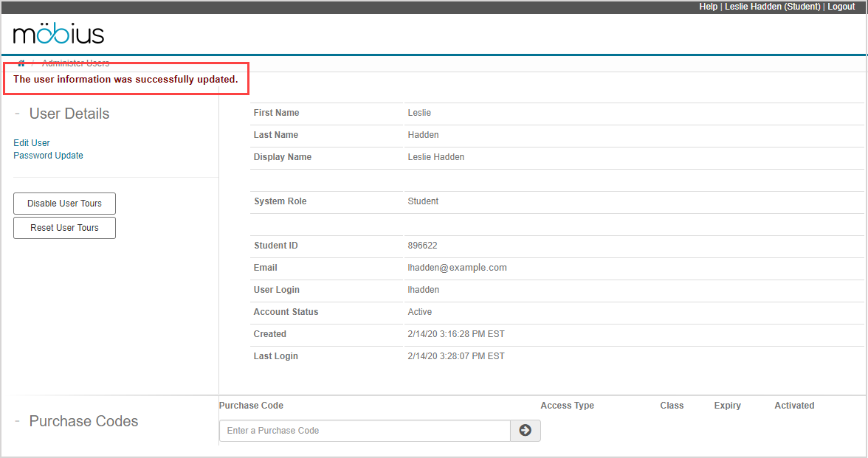Click the email value lhadden@example.com
The image size is (868, 458).
coord(457,268)
